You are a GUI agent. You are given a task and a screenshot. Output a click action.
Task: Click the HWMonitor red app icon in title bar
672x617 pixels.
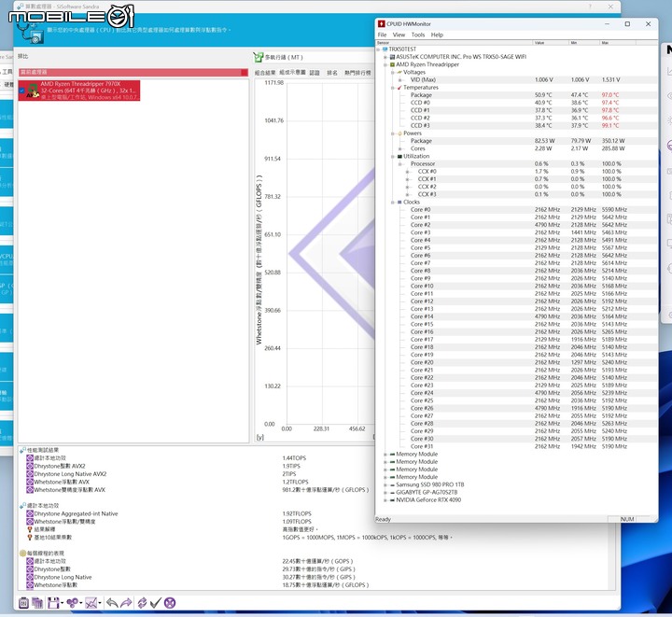point(382,24)
